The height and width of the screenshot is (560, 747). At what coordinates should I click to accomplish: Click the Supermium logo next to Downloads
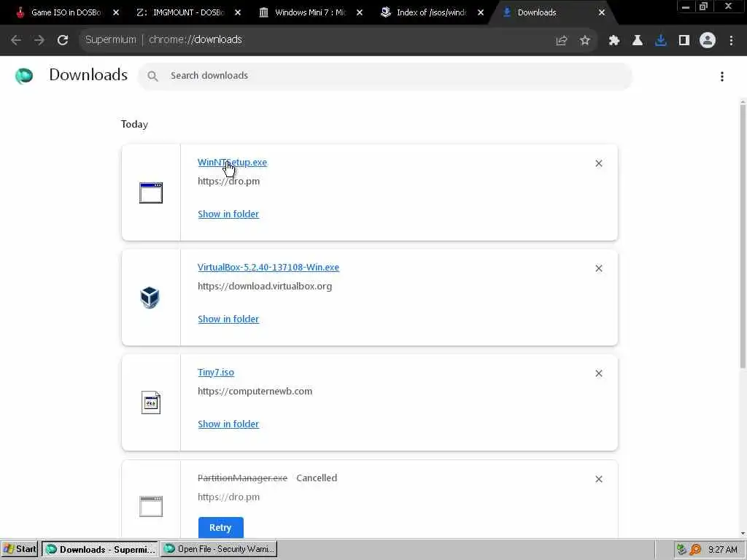point(24,76)
